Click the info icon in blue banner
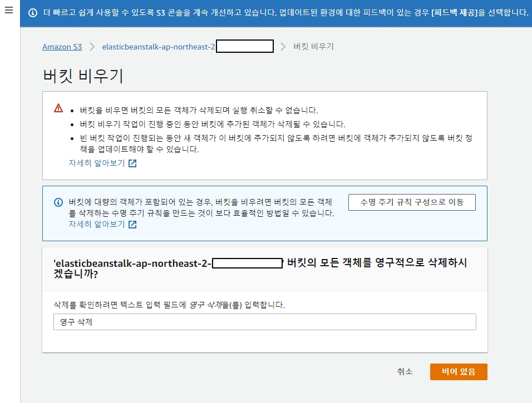532x403 pixels. [x=33, y=13]
